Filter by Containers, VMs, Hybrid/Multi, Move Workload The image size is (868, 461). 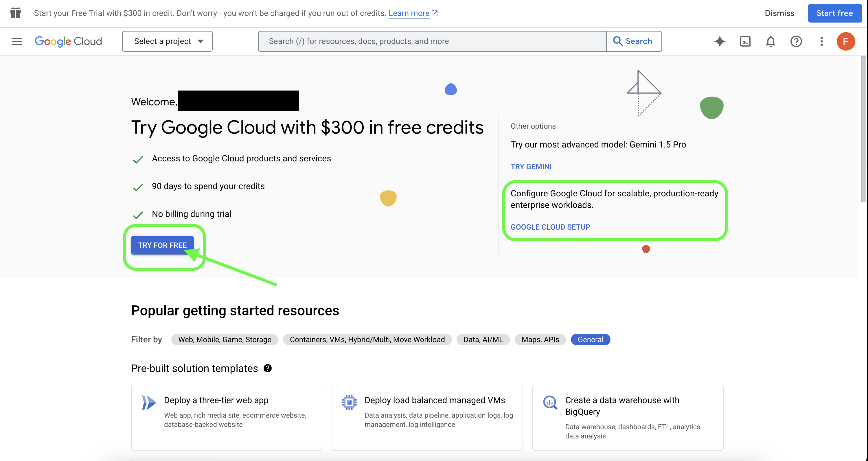tap(367, 340)
